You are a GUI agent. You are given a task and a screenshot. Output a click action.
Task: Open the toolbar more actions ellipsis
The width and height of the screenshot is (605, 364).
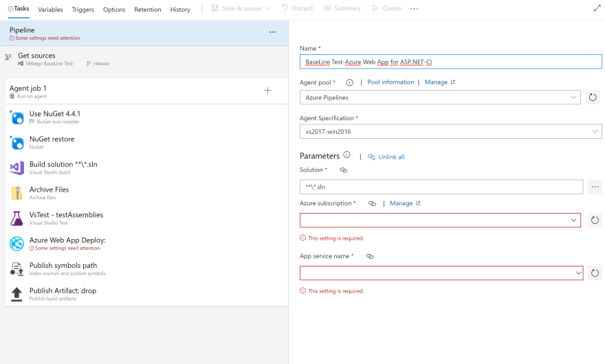pos(414,8)
